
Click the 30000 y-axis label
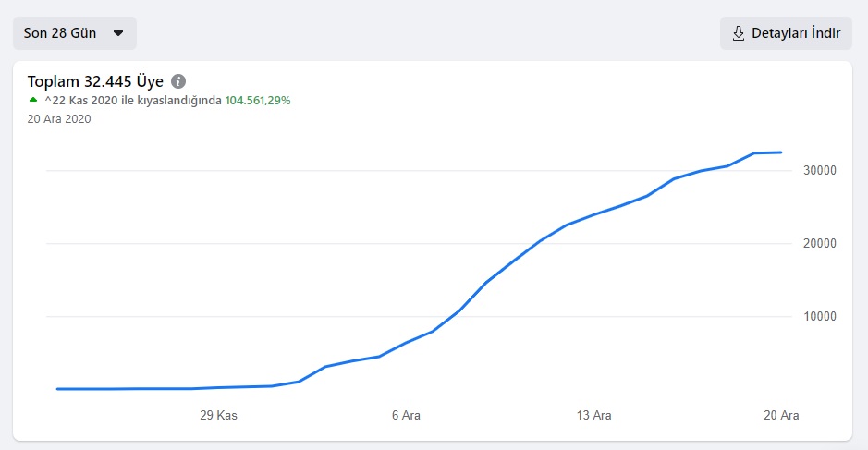820,170
